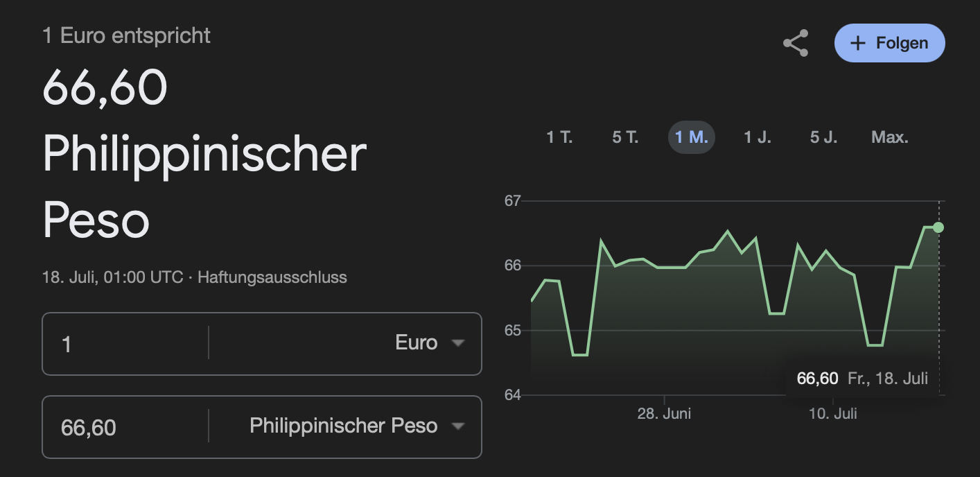Expand the Euro dropdown arrow

point(457,343)
